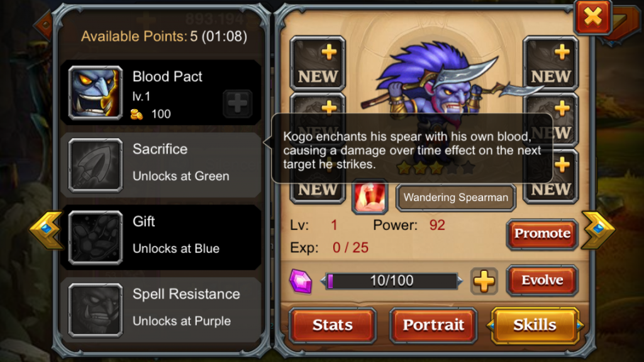Open the top-right NEW equipment slot
The width and height of the screenshot is (644, 362).
coord(550,63)
